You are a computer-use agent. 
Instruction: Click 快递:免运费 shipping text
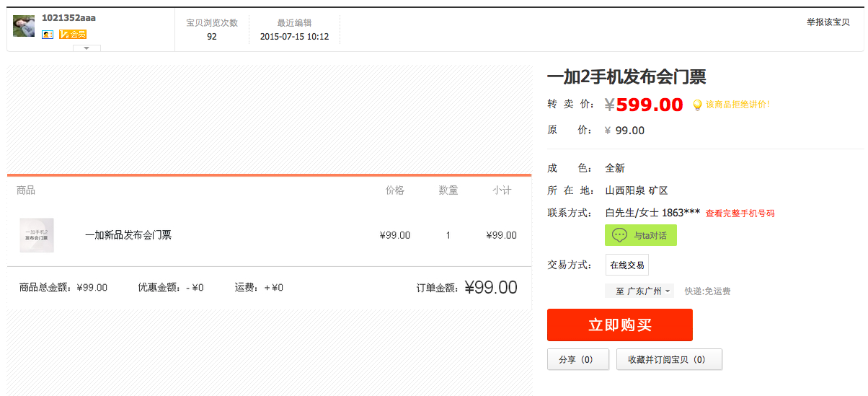(x=707, y=291)
